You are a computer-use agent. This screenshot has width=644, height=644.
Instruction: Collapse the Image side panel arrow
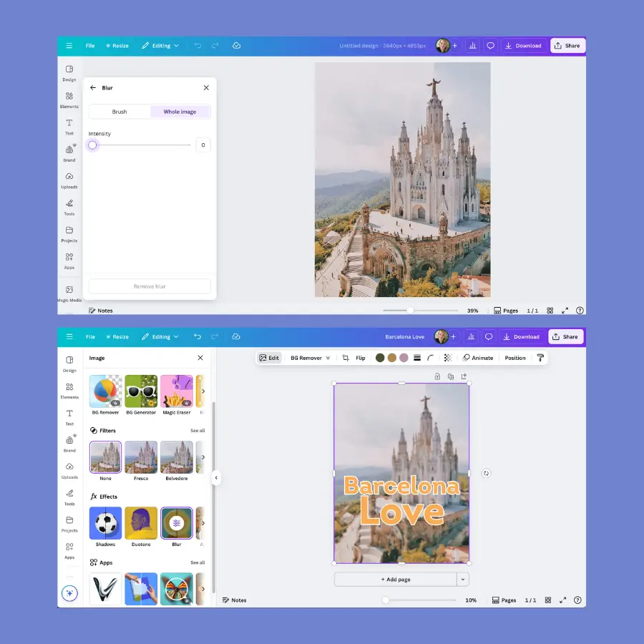click(216, 478)
